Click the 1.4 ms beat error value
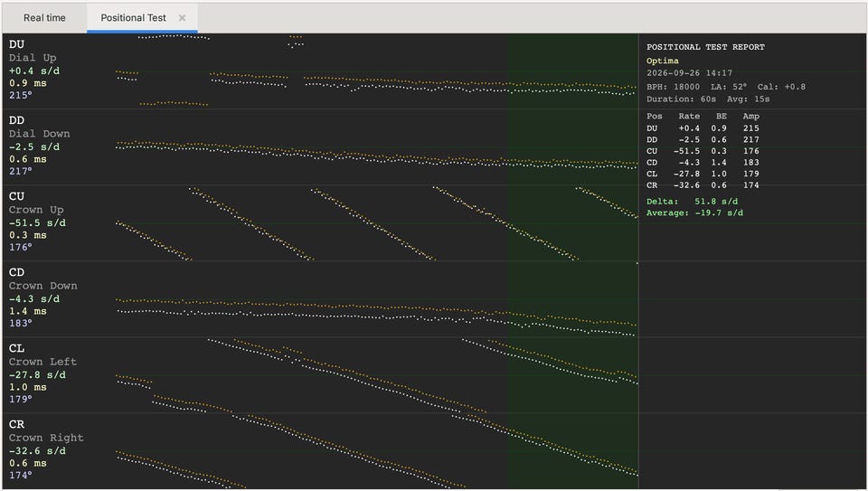The height and width of the screenshot is (491, 868). pos(28,311)
